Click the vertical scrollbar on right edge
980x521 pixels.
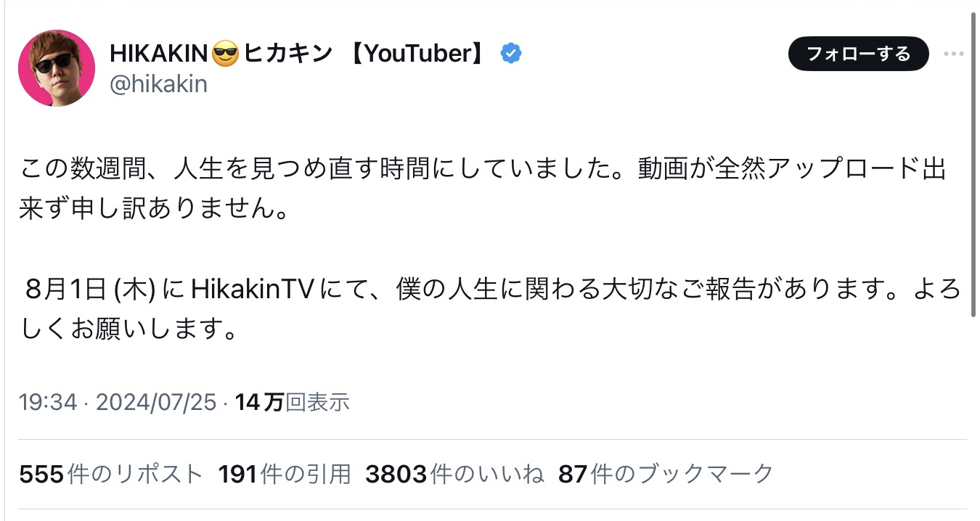click(x=974, y=167)
